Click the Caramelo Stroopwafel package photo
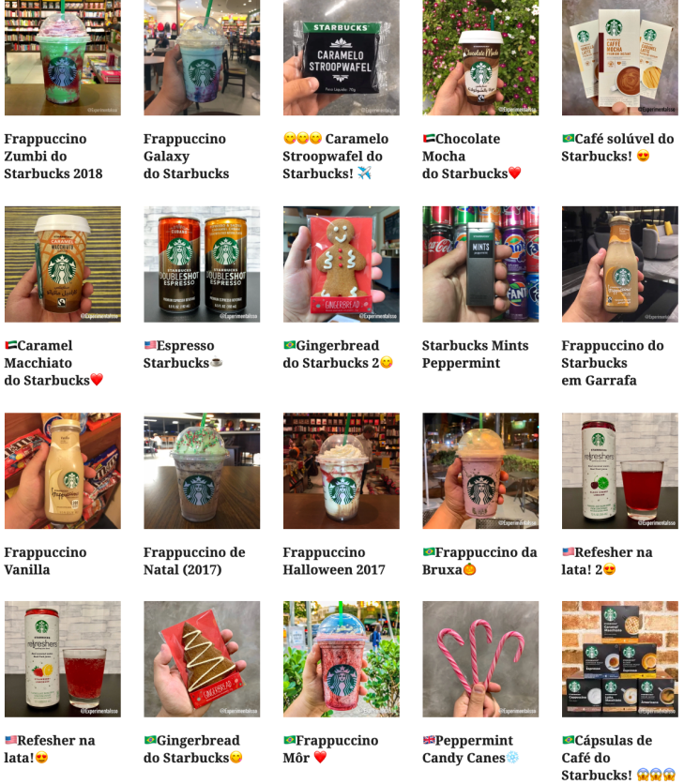The width and height of the screenshot is (684, 784). 342,57
